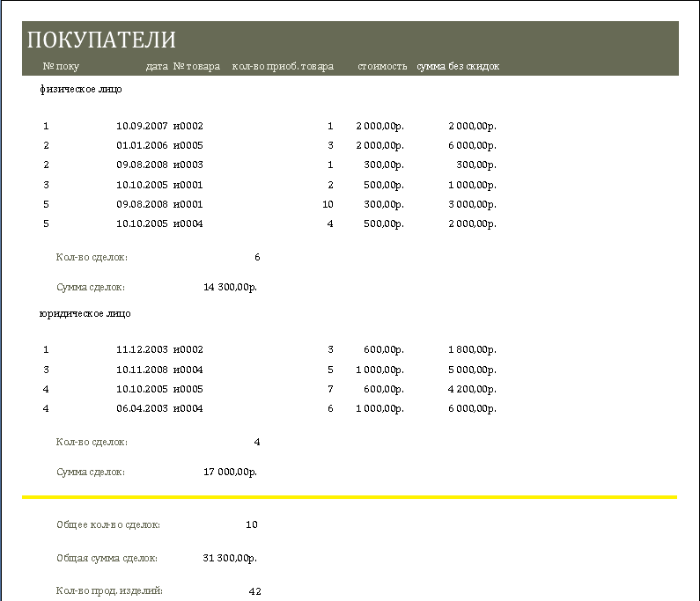Click the "кол-во приоб. товара" column header
The height and width of the screenshot is (601, 700).
(x=283, y=67)
